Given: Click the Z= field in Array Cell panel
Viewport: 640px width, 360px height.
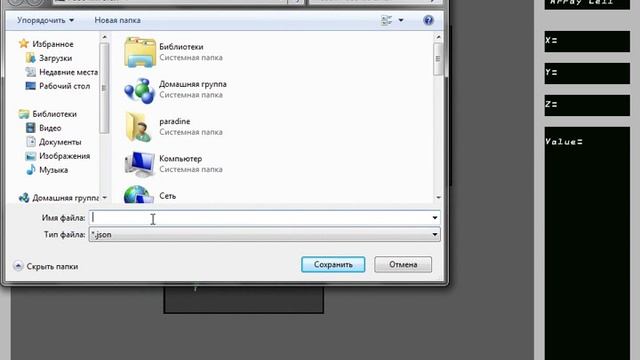Looking at the screenshot, I should 587,105.
